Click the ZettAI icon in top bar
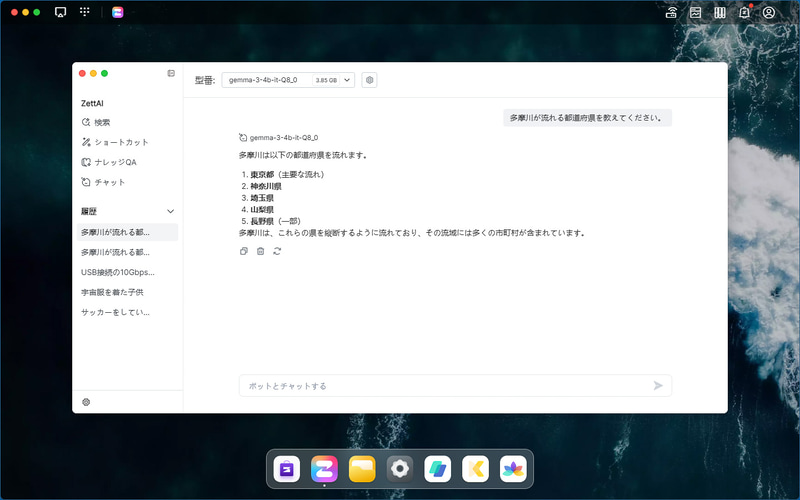 coord(118,12)
